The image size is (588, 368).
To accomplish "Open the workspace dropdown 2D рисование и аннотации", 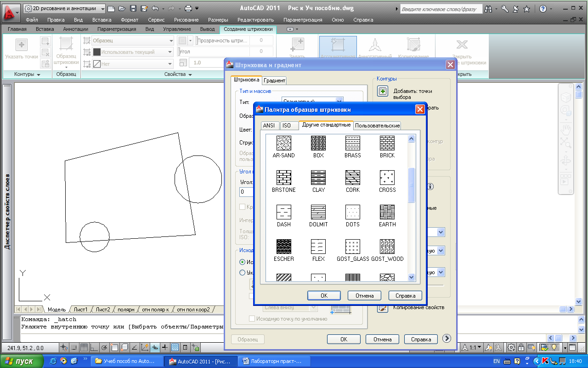I will (64, 8).
